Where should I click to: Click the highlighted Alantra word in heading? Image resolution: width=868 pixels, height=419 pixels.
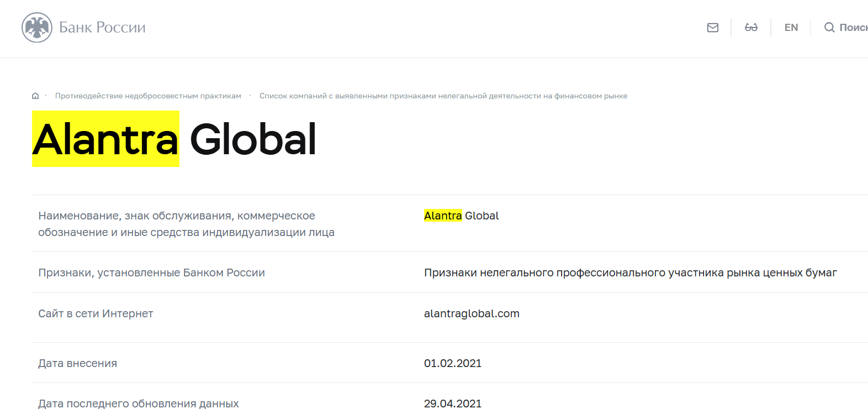pyautogui.click(x=106, y=139)
